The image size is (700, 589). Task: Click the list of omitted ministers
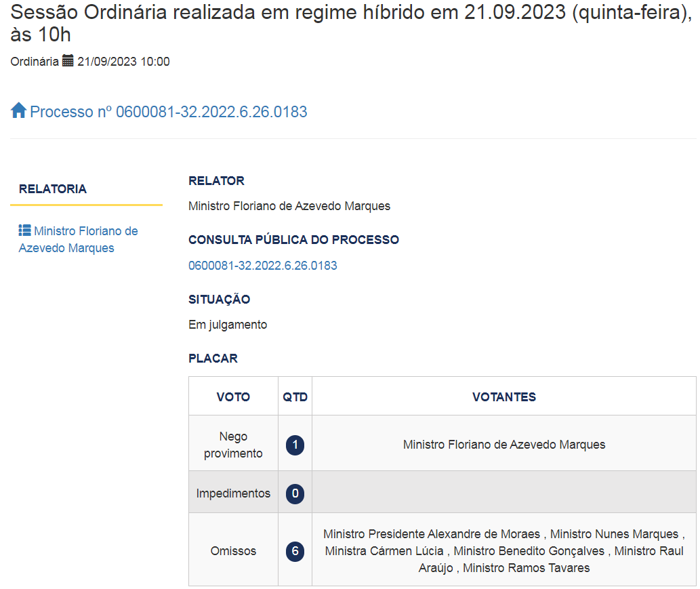coord(504,551)
